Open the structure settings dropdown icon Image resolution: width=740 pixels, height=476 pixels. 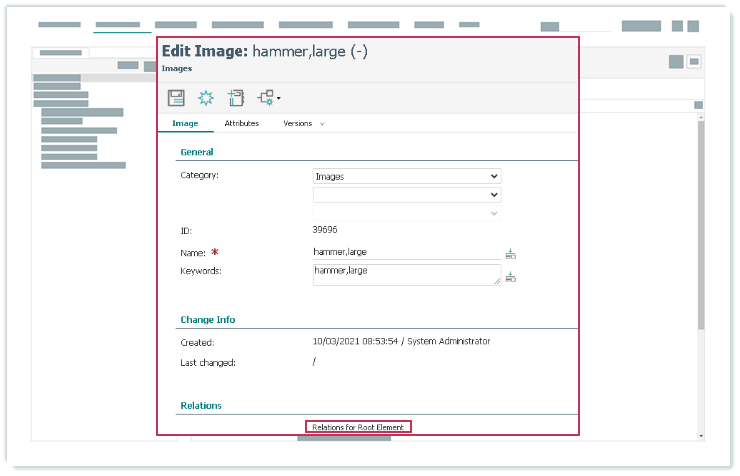[x=268, y=97]
